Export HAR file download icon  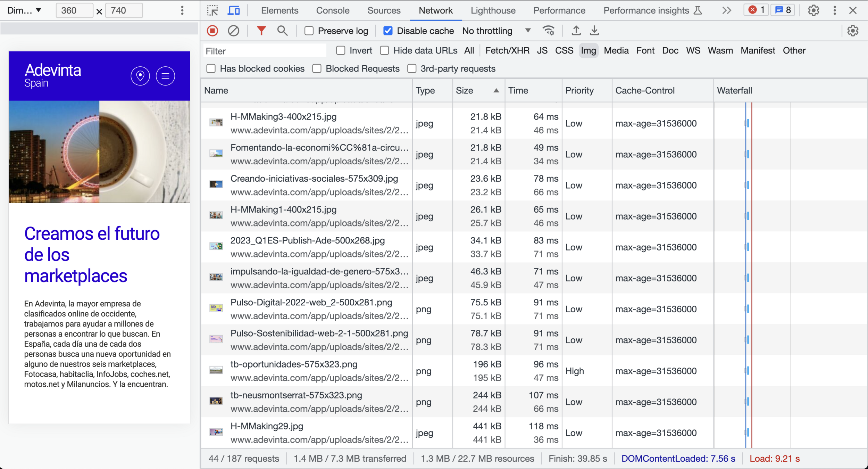click(594, 31)
